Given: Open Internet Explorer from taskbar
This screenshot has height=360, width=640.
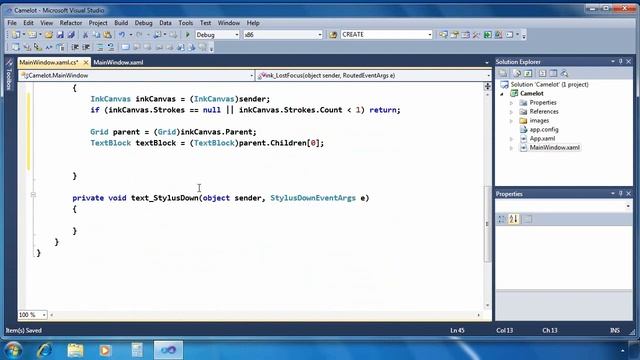Looking at the screenshot, I should (44, 350).
